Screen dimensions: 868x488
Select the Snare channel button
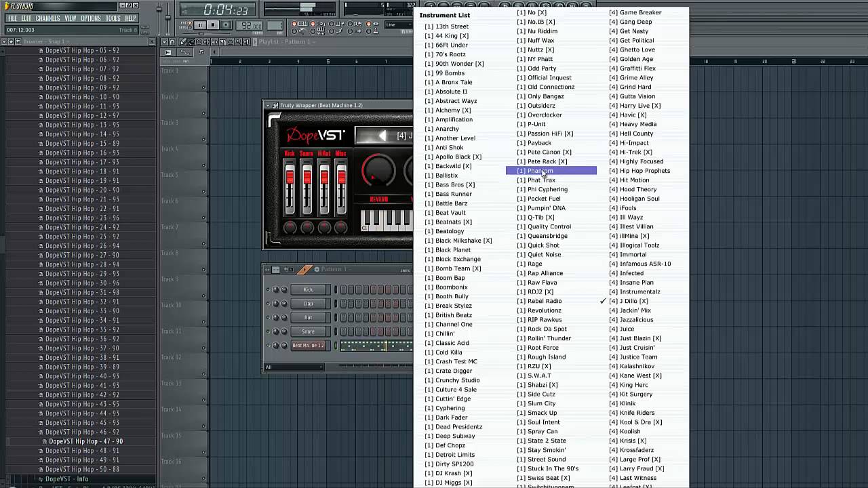[x=309, y=331]
